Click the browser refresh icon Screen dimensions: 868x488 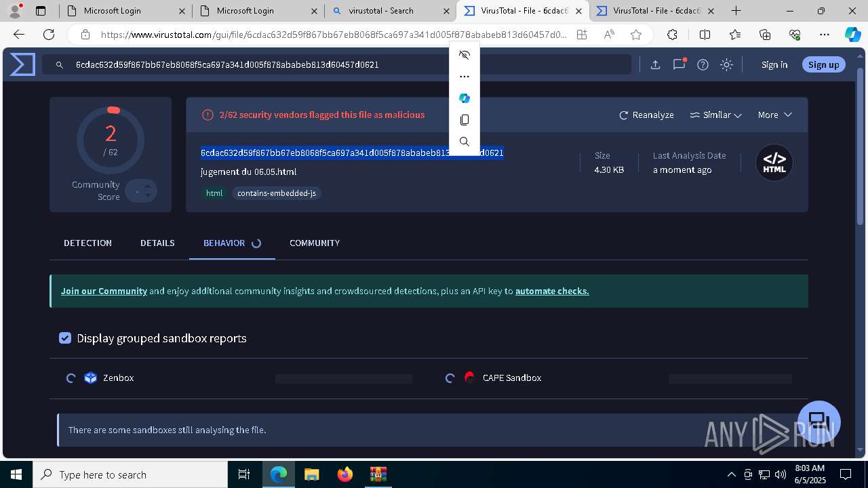click(49, 35)
